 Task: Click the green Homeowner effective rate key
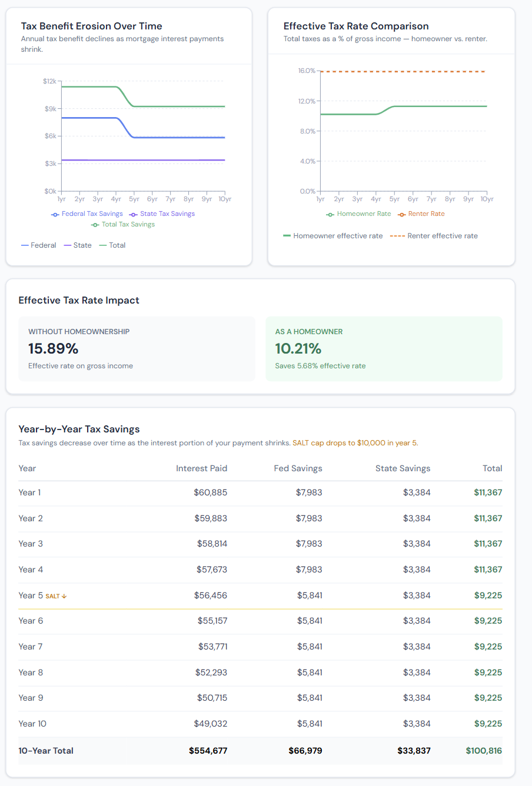click(287, 236)
